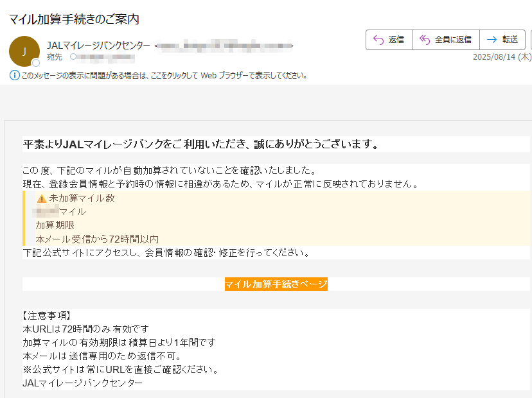Click the blurred sender email address
This screenshot has height=398, width=532.
pos(224,46)
